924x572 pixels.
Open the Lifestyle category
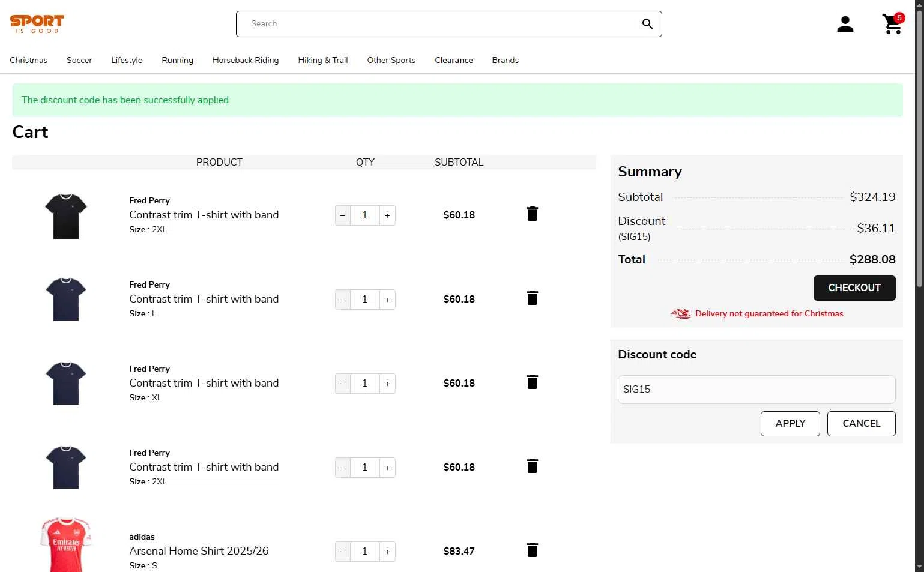pyautogui.click(x=127, y=60)
